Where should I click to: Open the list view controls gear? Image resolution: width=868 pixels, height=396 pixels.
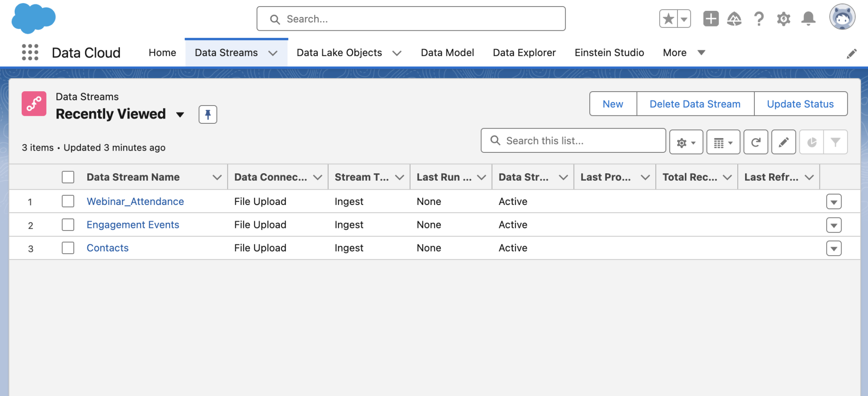[685, 142]
